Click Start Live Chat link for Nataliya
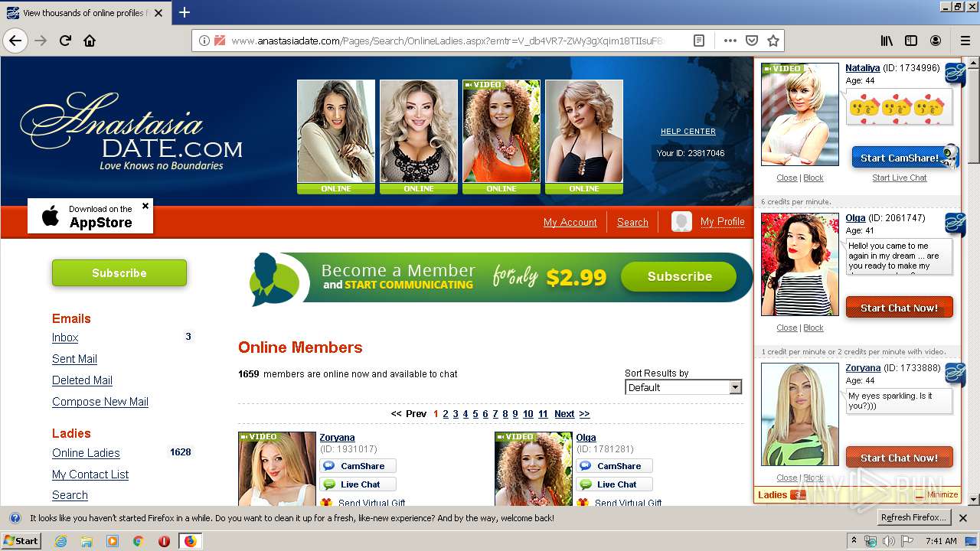The image size is (980, 551). coord(899,178)
